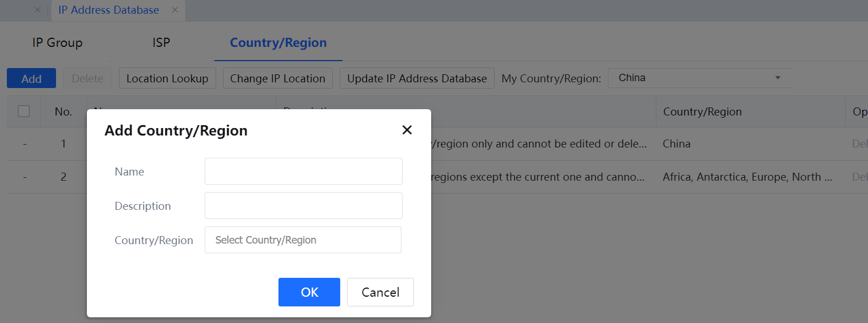Screen dimensions: 868x323
Task: Click Change IP Location button
Action: [277, 79]
